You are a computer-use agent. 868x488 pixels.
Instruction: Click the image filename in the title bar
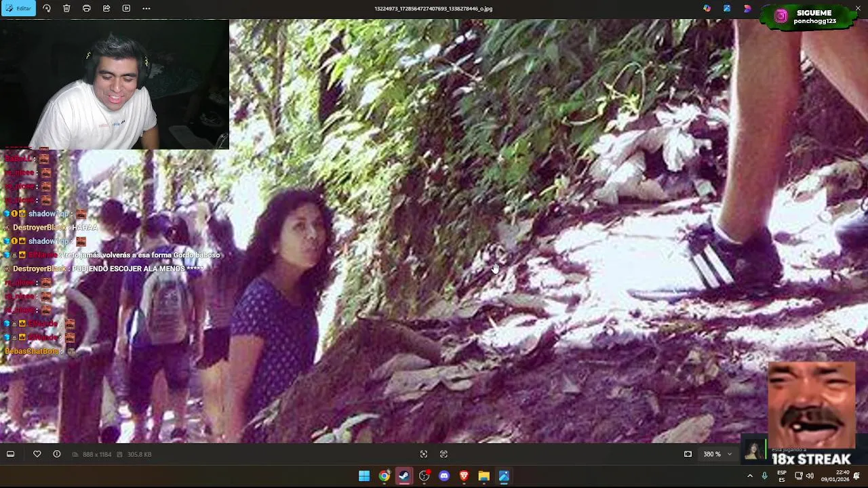(433, 8)
